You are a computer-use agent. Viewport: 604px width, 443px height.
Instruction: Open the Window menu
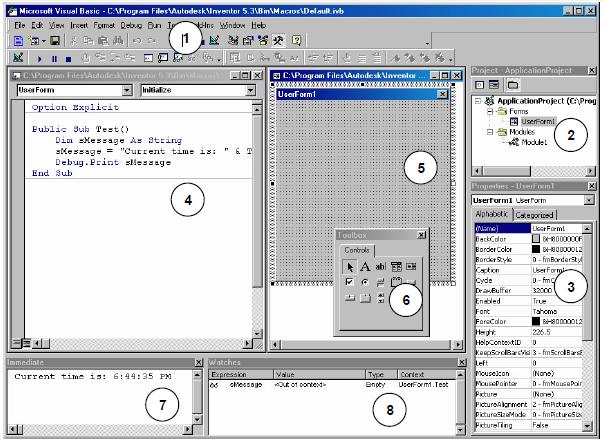pyautogui.click(x=232, y=25)
